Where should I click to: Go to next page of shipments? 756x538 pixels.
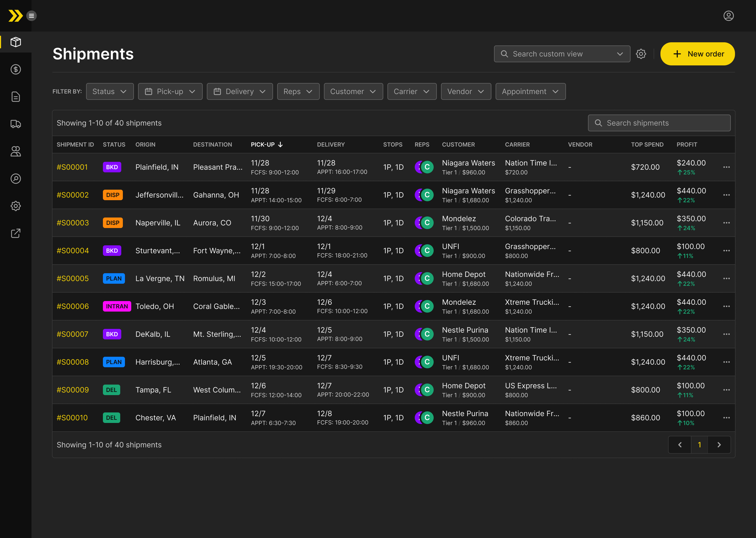point(719,445)
